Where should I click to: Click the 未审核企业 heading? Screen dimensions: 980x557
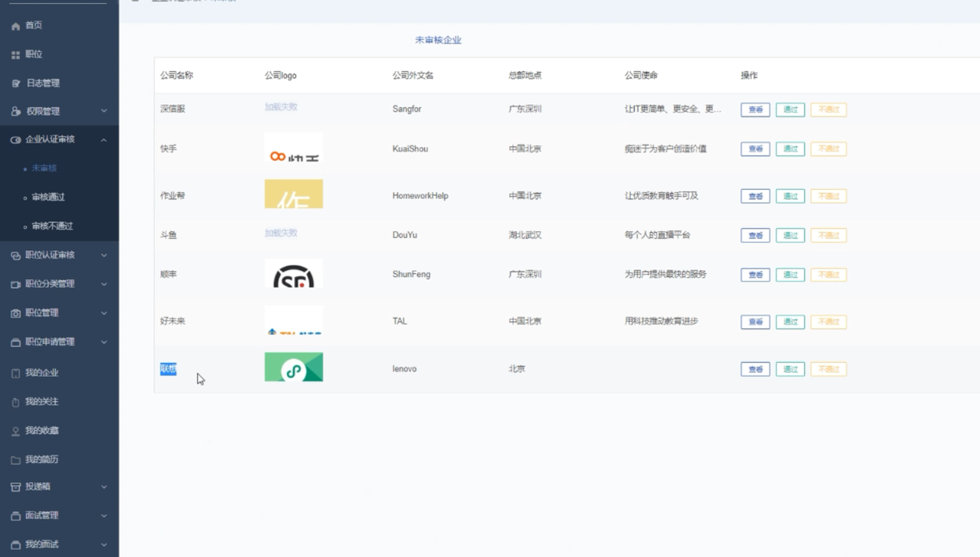[x=438, y=40]
